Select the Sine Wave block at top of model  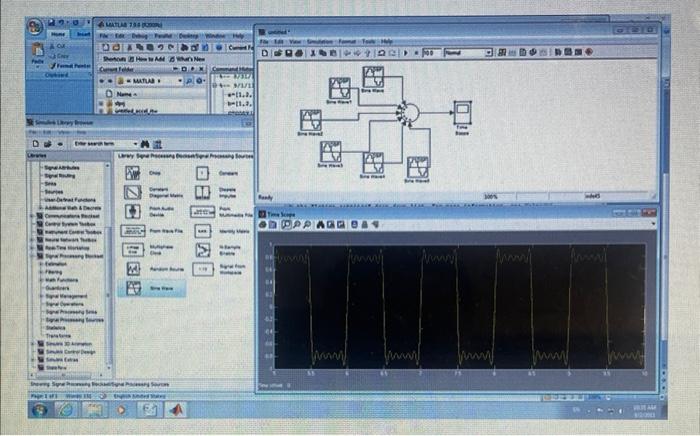pyautogui.click(x=373, y=77)
